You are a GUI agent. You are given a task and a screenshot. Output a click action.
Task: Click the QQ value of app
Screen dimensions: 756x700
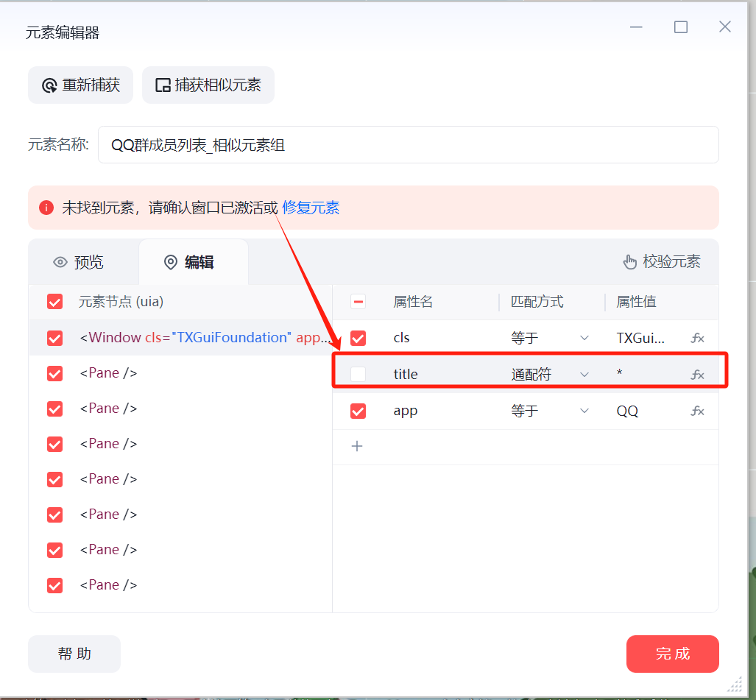[x=627, y=411]
